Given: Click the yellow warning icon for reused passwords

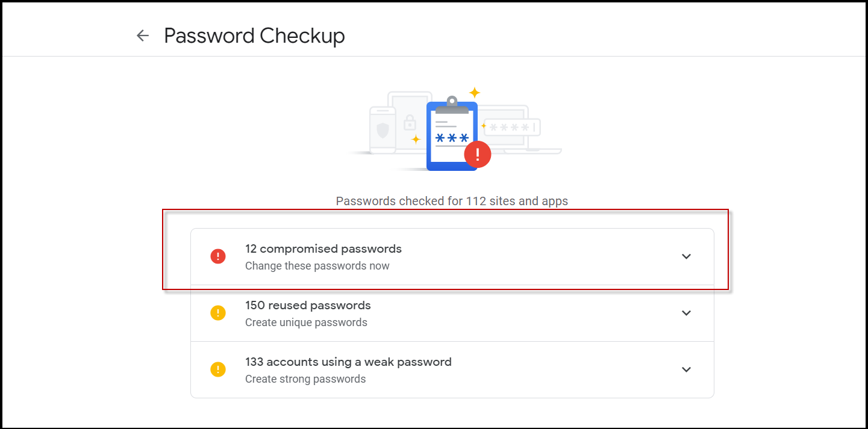Looking at the screenshot, I should coord(218,313).
